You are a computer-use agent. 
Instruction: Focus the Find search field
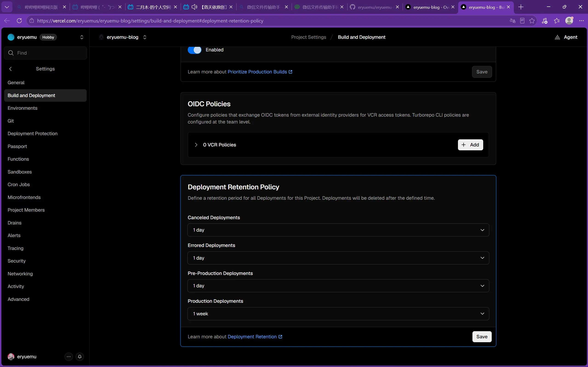click(45, 53)
